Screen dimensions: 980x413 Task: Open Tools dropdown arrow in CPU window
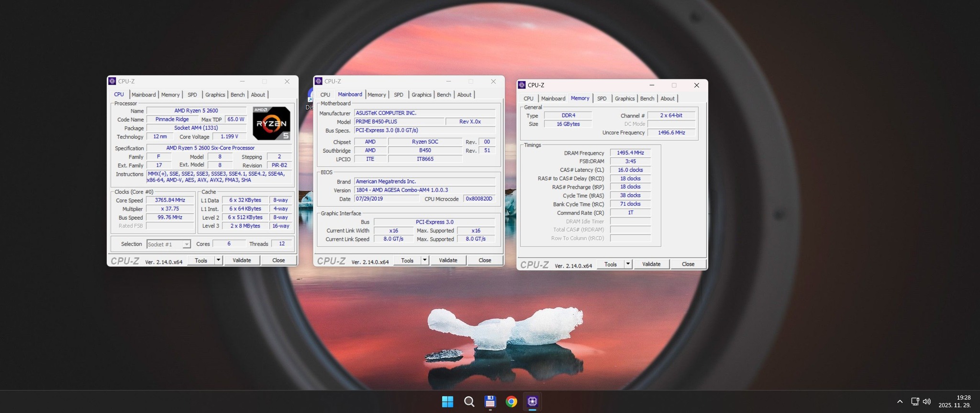[x=219, y=260]
